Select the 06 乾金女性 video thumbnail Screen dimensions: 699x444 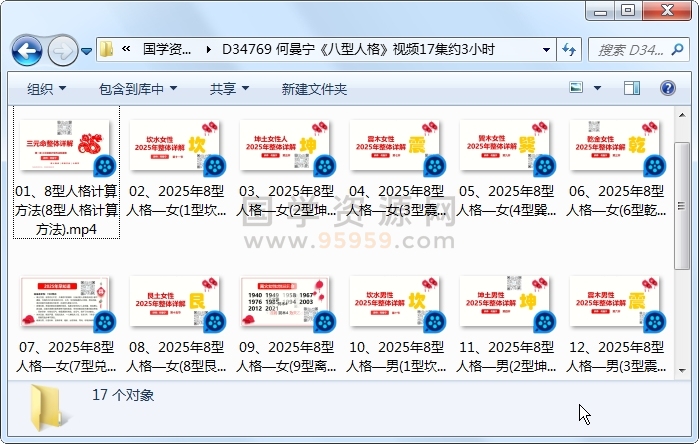(616, 145)
